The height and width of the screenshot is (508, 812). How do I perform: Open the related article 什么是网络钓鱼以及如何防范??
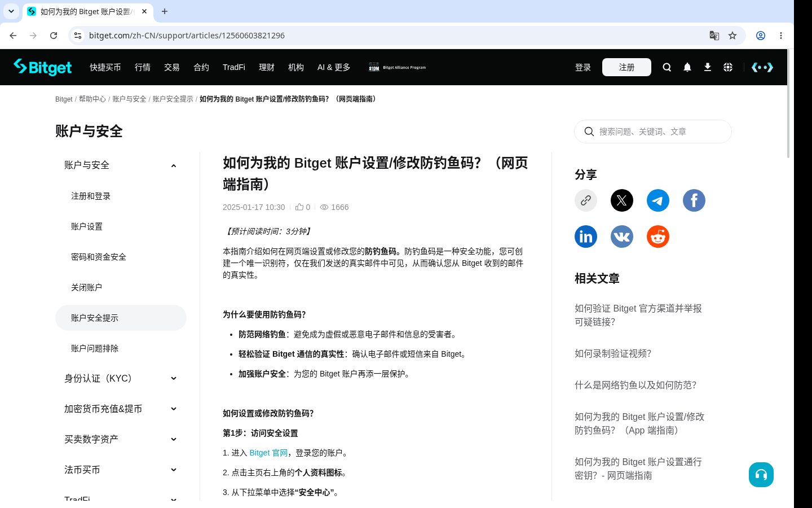[x=636, y=385]
